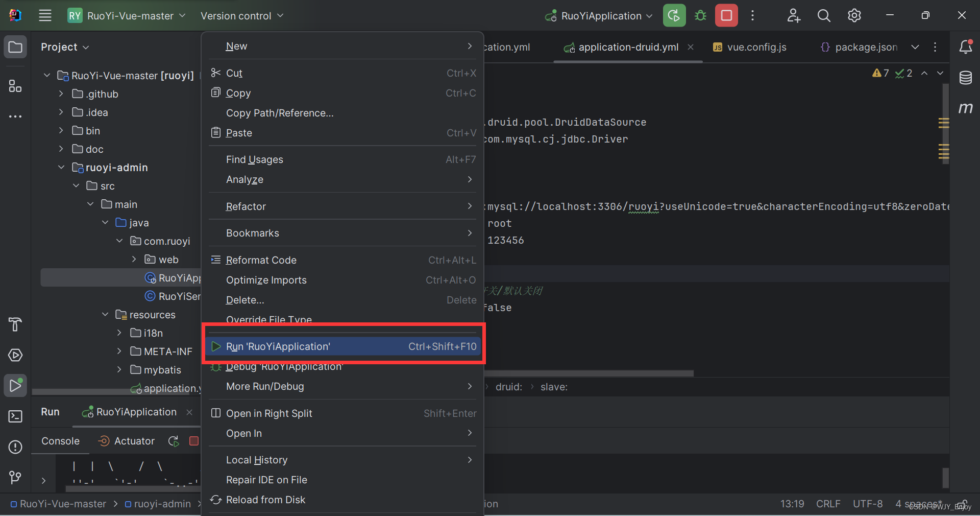980x516 pixels.
Task: Open the Run tool window icon
Action: 15,386
